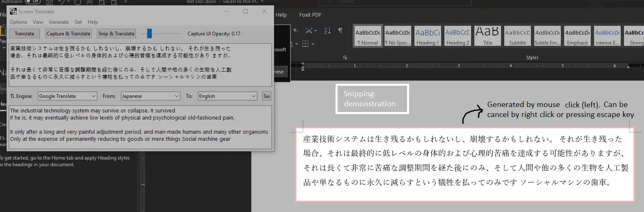Viewport: 644px width, 212px height.
Task: Click the Snip & Translate button
Action: [116, 34]
